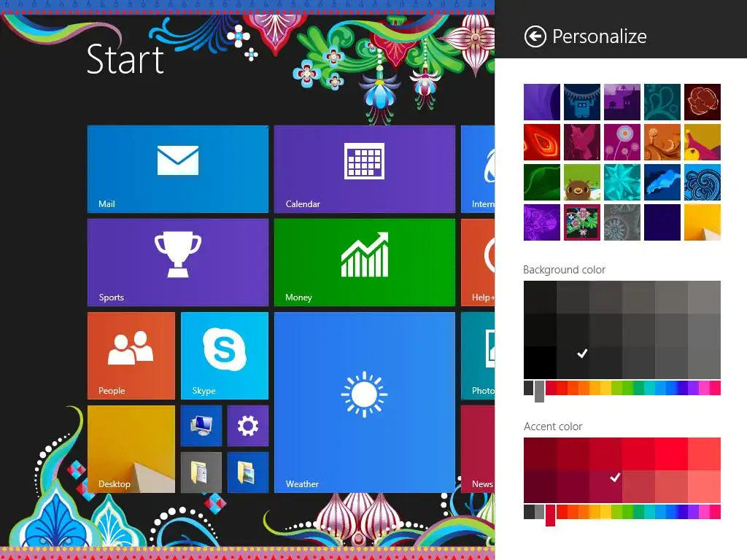Choose the magenta dandelion flowers background
This screenshot has height=560, width=747.
point(622,142)
